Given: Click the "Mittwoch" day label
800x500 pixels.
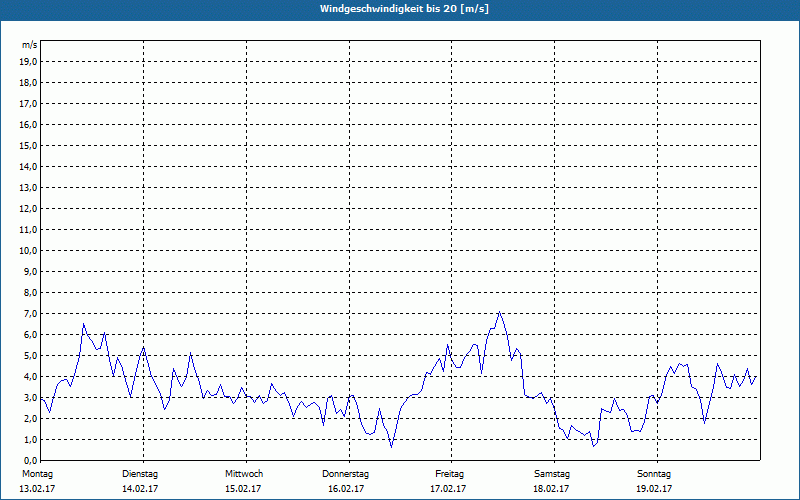Looking at the screenshot, I should (x=244, y=474).
